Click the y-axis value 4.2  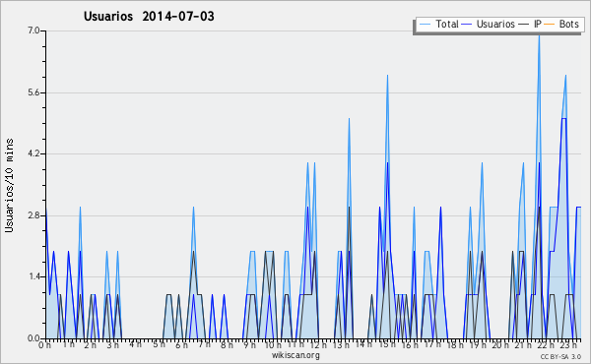point(33,153)
